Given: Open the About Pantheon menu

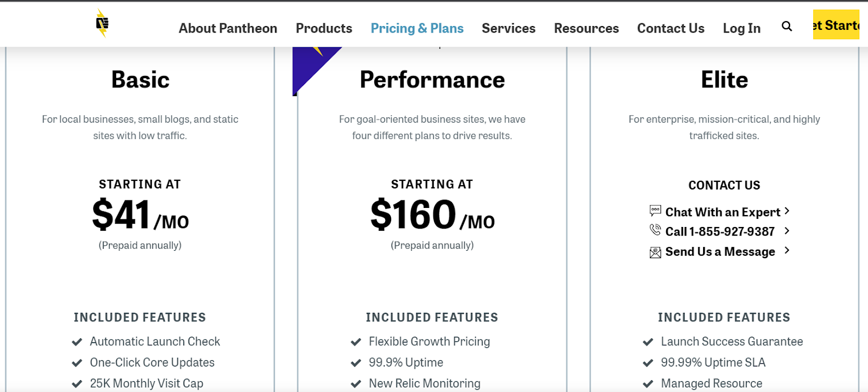Looking at the screenshot, I should [228, 28].
